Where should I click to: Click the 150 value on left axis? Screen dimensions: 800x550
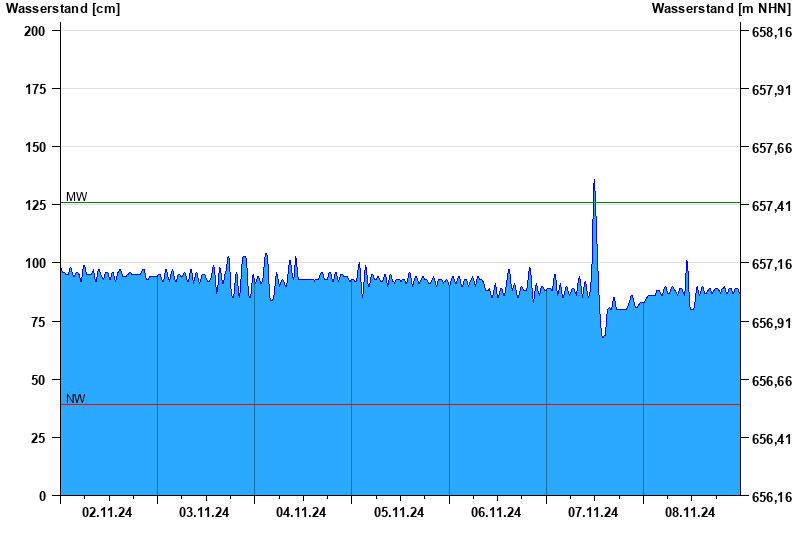(35, 147)
